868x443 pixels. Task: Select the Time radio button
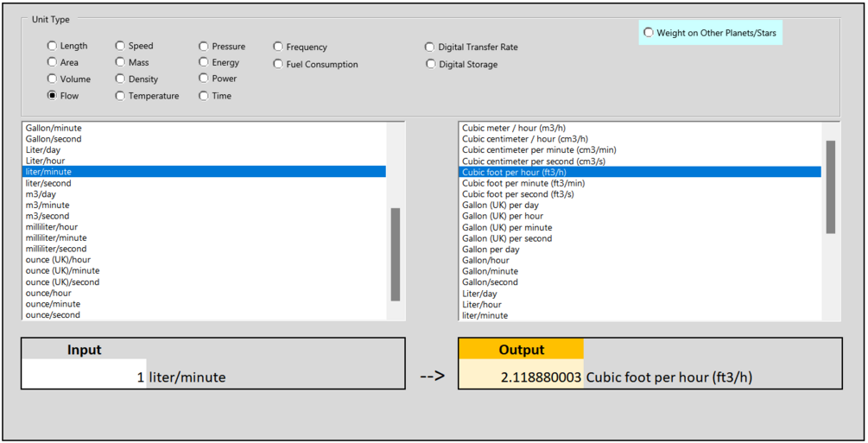tap(204, 96)
